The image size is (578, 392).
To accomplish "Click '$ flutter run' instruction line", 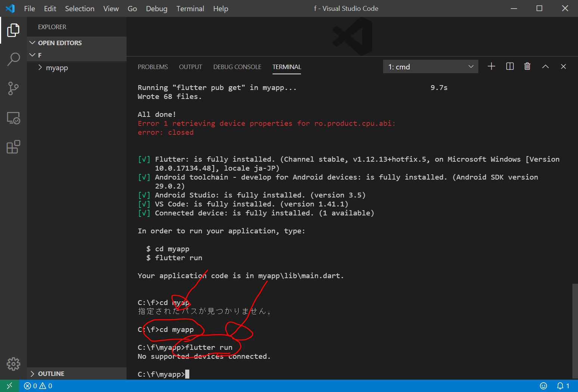I will tap(174, 258).
